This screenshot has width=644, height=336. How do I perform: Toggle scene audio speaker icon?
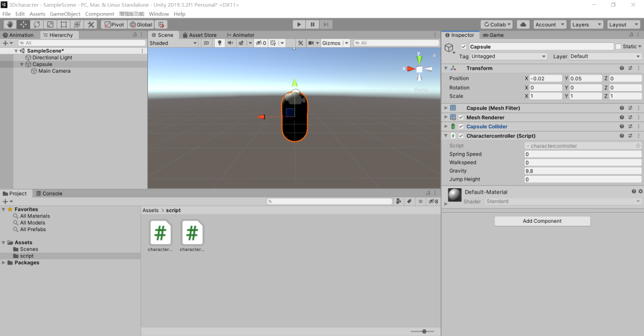coord(230,43)
